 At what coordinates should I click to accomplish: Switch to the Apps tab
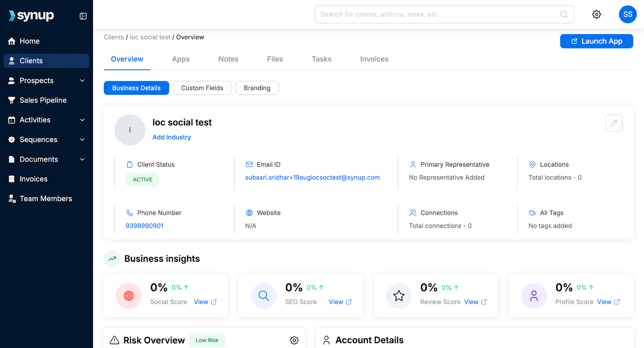click(x=181, y=59)
